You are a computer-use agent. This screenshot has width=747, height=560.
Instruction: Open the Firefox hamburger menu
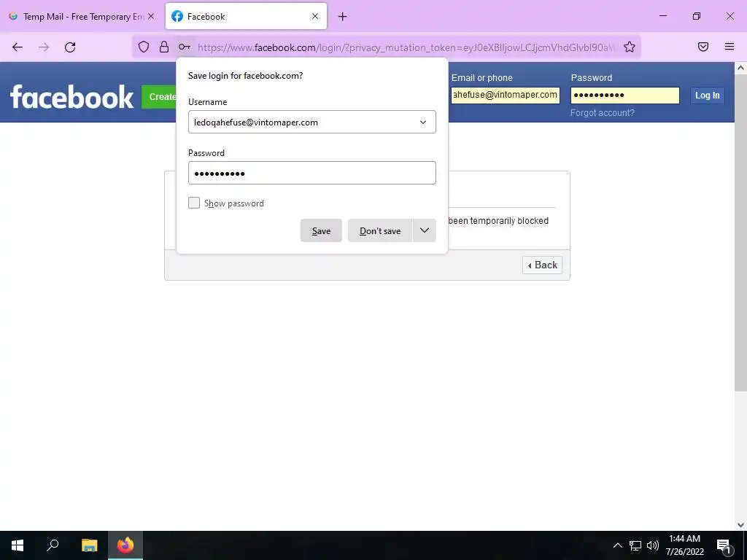[729, 47]
